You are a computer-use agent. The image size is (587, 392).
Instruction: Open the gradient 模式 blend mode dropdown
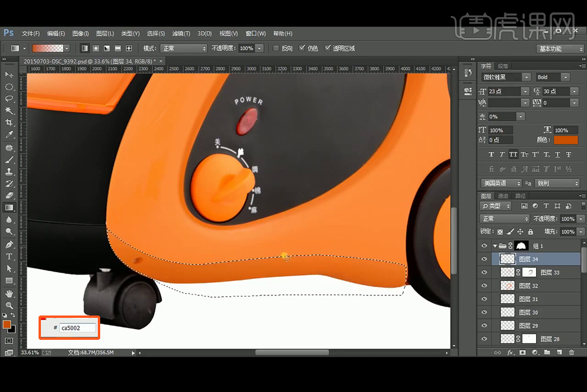point(184,48)
